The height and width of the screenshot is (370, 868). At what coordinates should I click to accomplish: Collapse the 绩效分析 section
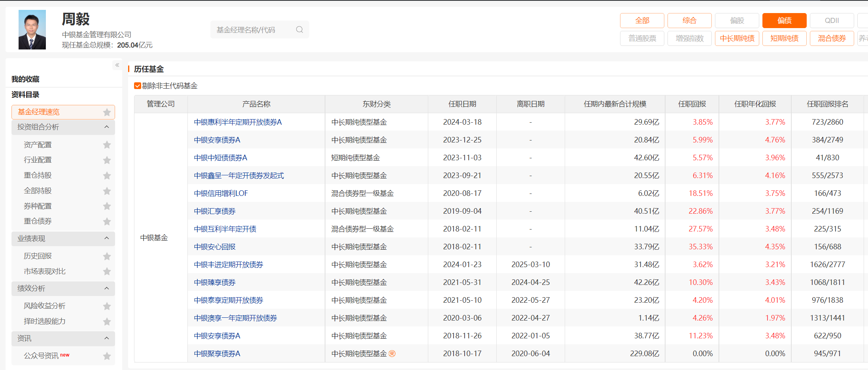tap(106, 288)
